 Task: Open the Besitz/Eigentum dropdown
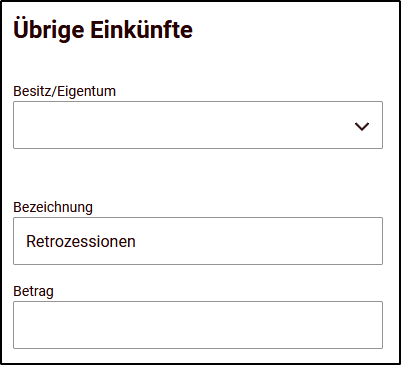(x=198, y=125)
